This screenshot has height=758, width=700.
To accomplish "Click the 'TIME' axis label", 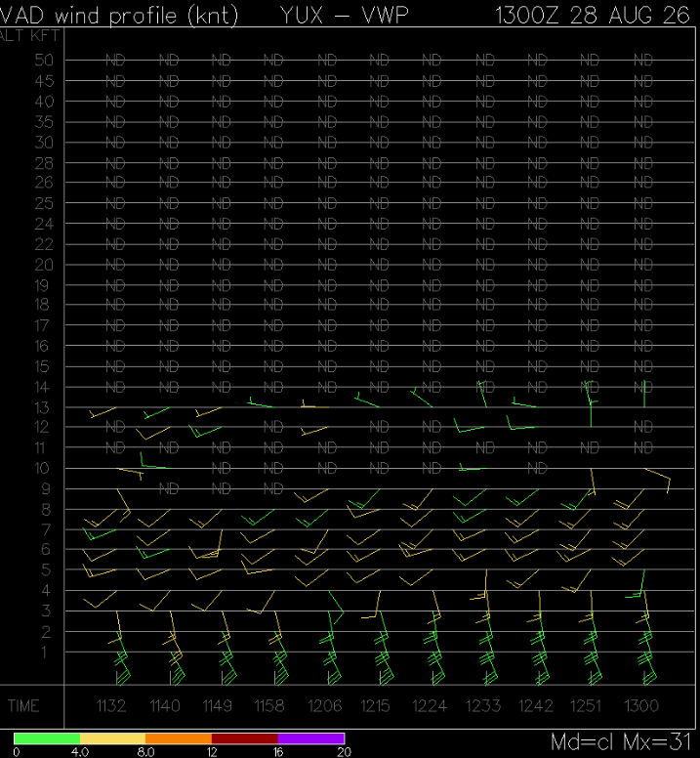I will point(23,706).
